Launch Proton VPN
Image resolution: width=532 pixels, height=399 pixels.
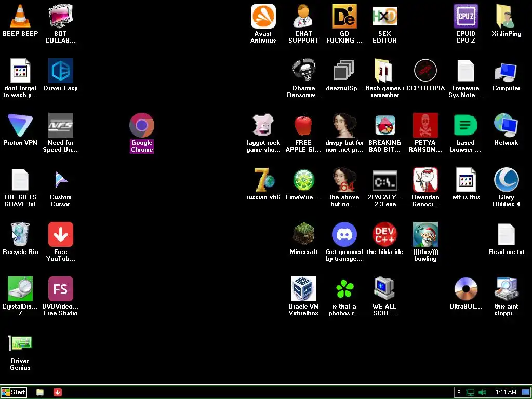(20, 125)
